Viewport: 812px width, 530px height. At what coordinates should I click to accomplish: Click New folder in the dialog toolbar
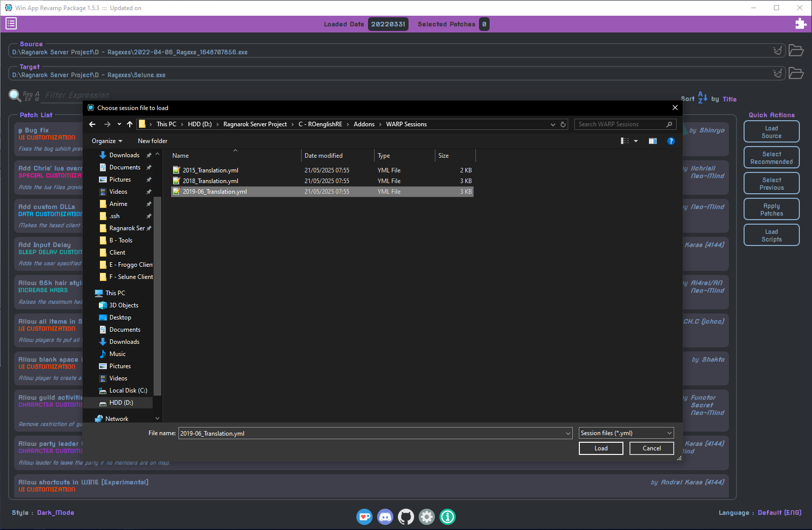[x=153, y=141]
